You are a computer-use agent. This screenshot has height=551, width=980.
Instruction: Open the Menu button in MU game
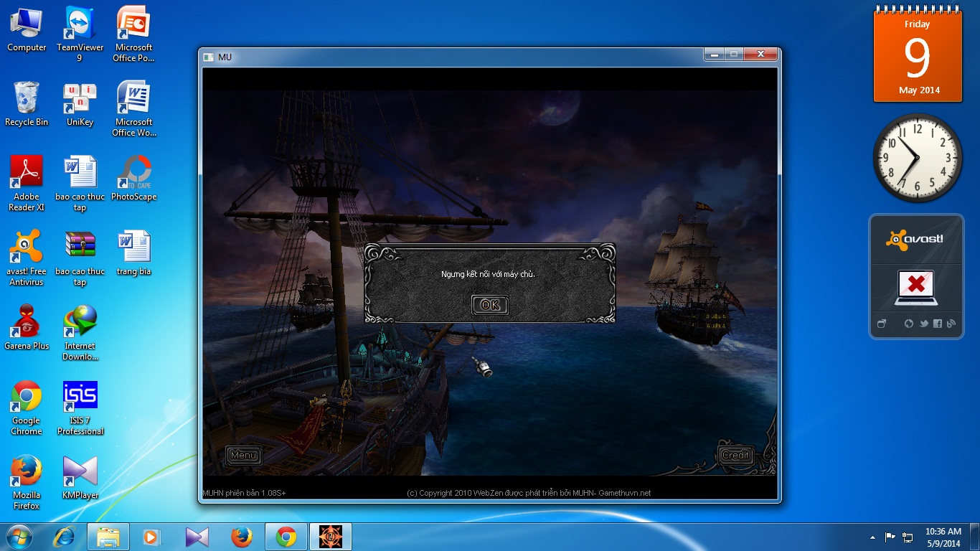(x=244, y=455)
